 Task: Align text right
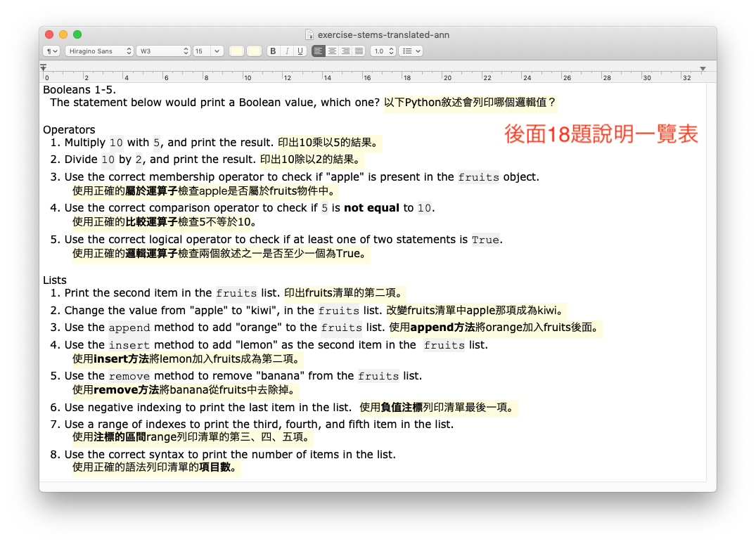click(345, 51)
